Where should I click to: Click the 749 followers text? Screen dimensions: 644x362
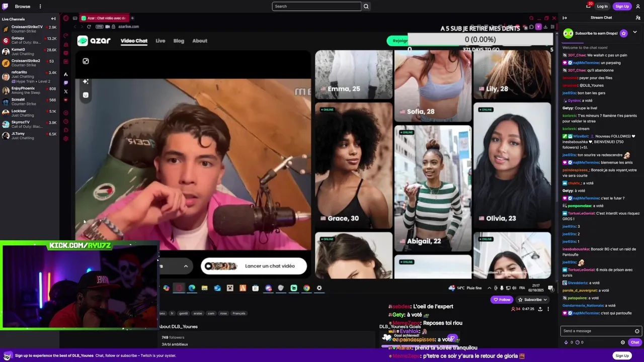pyautogui.click(x=173, y=337)
